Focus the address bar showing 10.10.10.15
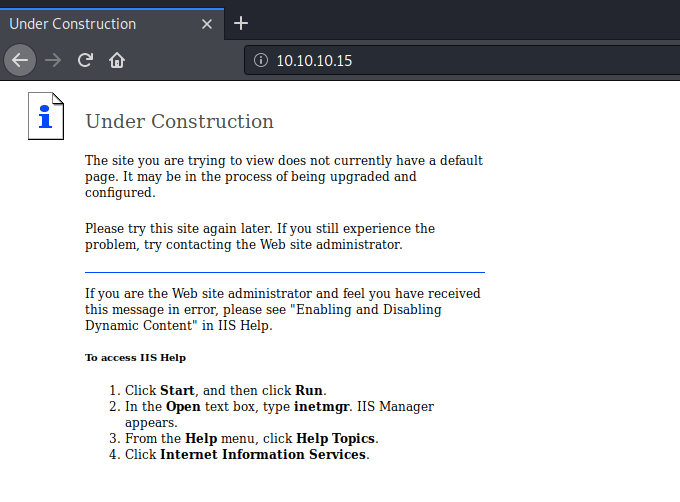 click(x=450, y=60)
